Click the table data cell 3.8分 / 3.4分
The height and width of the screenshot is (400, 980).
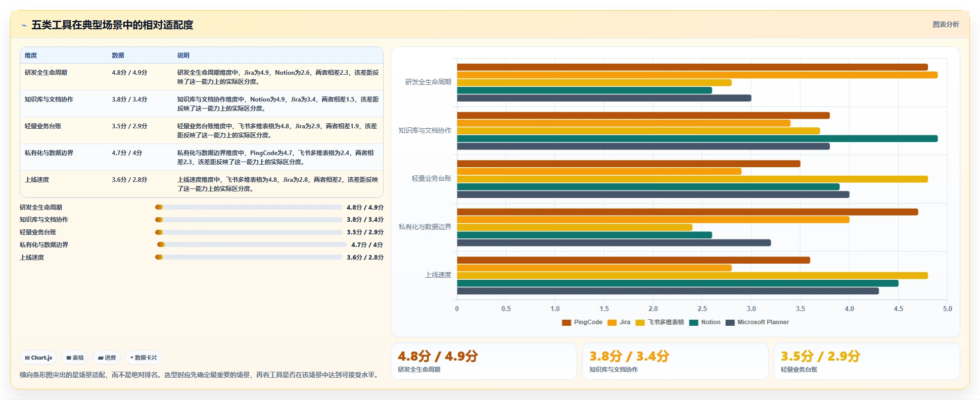click(x=129, y=99)
